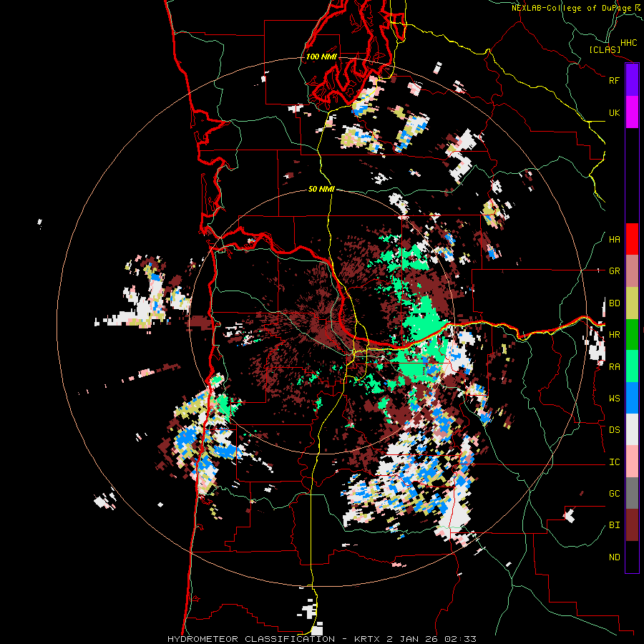The image size is (644, 644).
Task: Click the UK legend label
Action: click(614, 112)
